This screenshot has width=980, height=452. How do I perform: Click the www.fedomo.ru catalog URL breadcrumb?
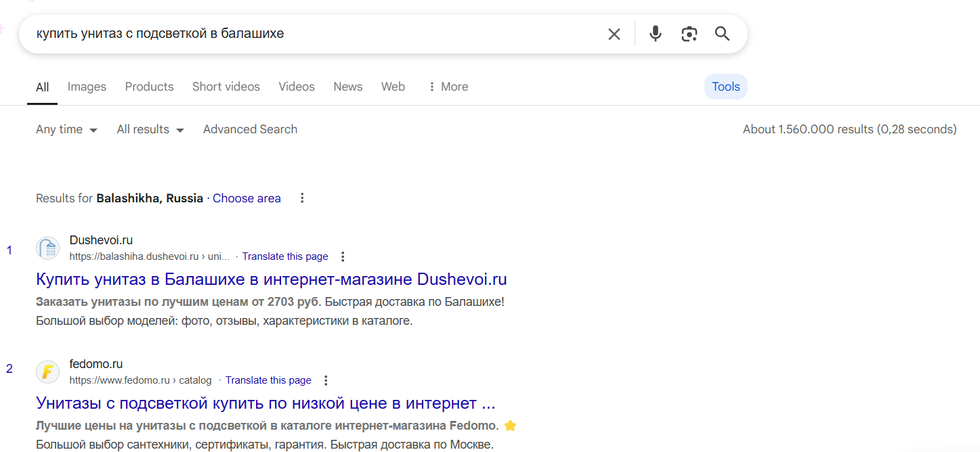coord(140,380)
